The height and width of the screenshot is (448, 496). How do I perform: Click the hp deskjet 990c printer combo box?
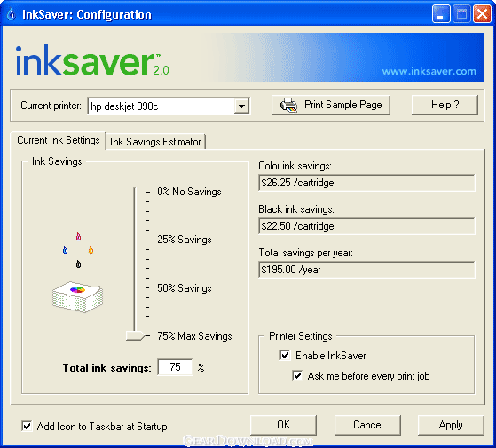[169, 106]
